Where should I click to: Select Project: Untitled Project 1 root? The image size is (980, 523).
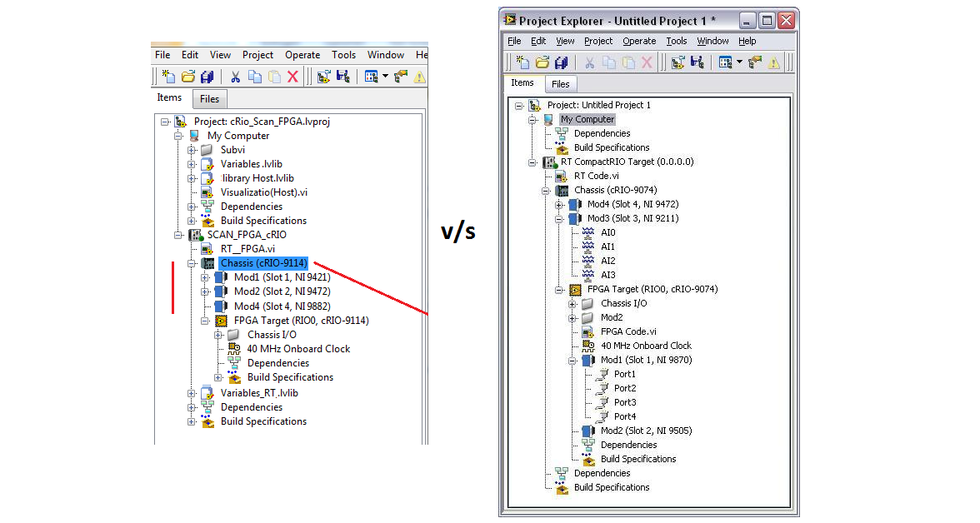pos(598,105)
